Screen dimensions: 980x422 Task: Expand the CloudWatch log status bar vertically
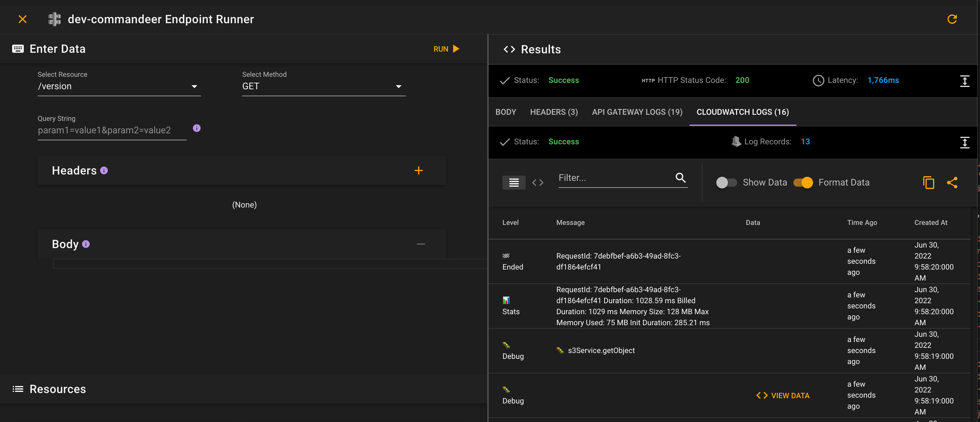[x=964, y=142]
